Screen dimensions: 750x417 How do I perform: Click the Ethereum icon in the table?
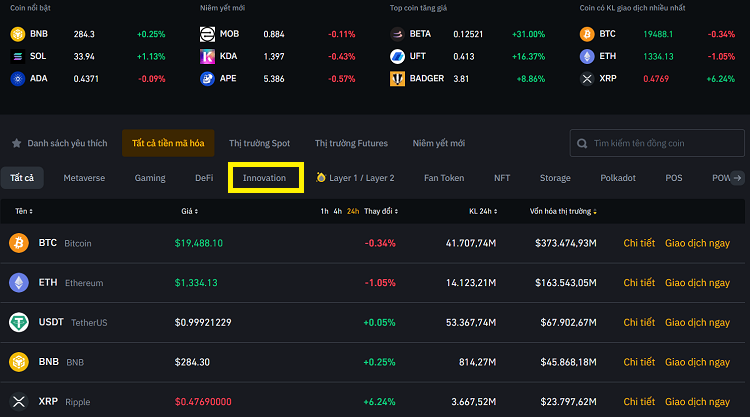[19, 283]
